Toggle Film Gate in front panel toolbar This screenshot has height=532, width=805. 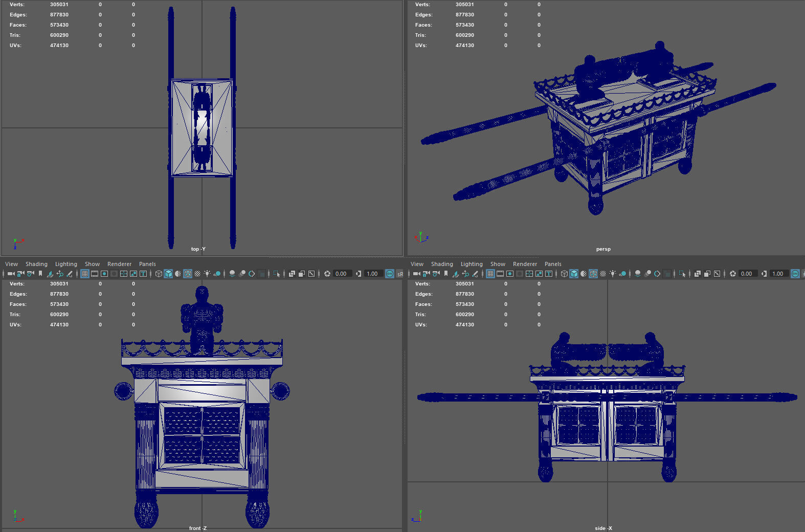click(95, 274)
